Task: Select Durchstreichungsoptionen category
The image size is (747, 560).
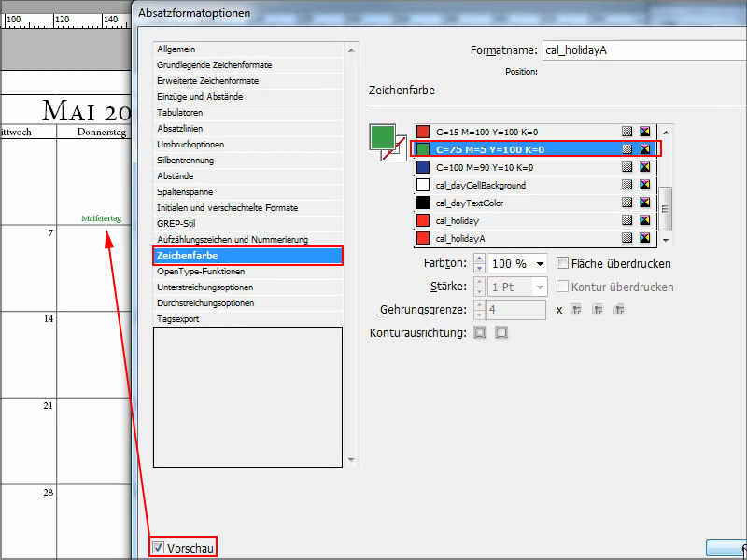Action: click(247, 302)
